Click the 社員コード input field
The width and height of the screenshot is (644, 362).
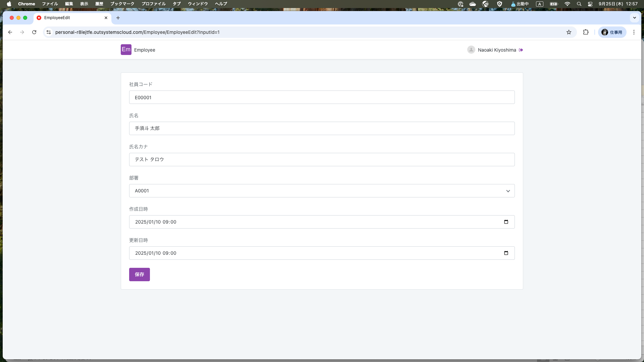coord(322,97)
